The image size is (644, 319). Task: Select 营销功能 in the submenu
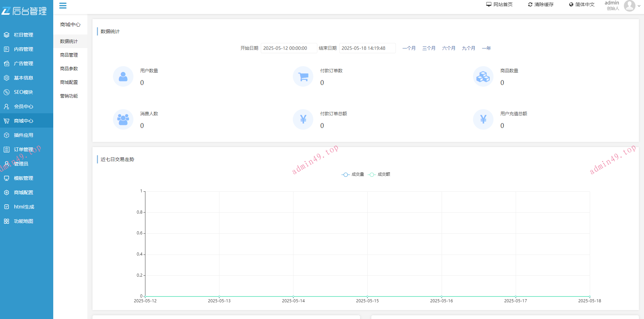[69, 96]
